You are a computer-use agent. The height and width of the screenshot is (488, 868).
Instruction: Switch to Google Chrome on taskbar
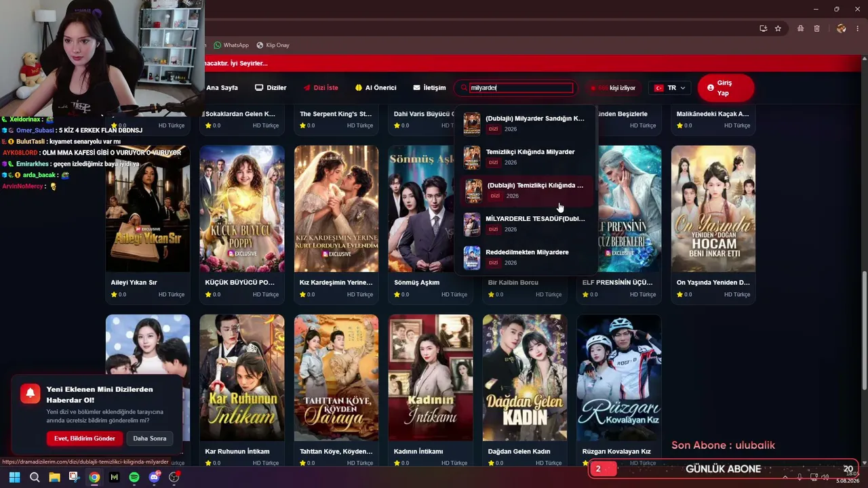(94, 477)
